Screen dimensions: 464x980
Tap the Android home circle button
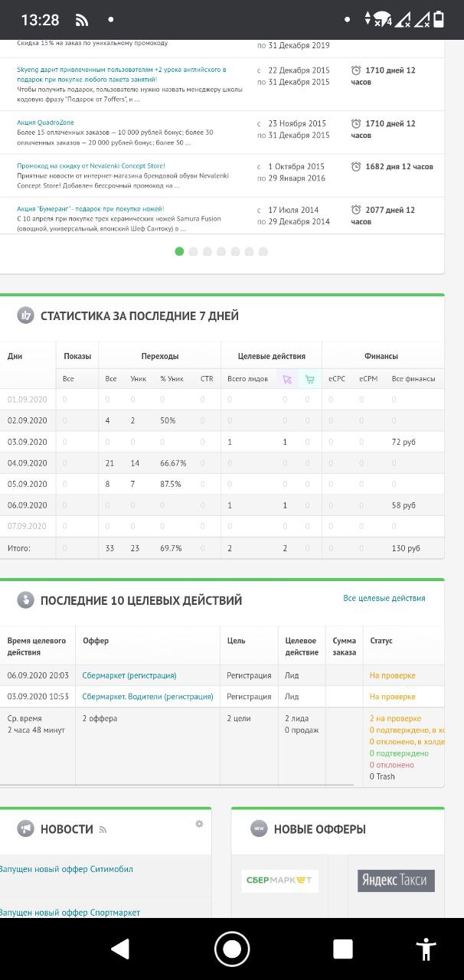tap(232, 949)
